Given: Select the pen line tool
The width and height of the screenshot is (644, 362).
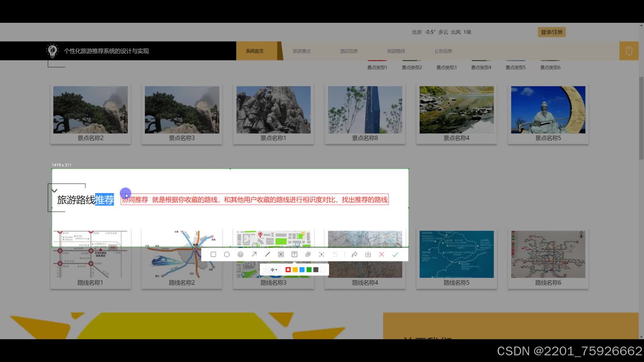Looking at the screenshot, I should coord(267,254).
